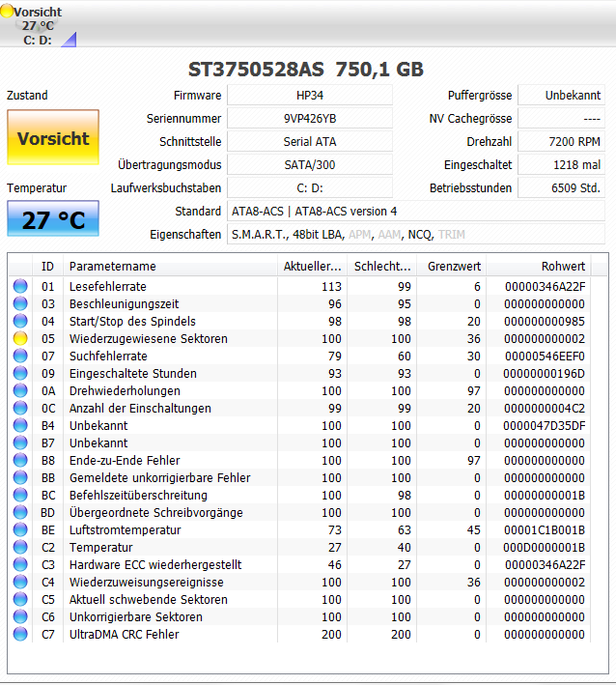Select the Lesefehlerrate parameter name
This screenshot has width=616, height=685.
[x=108, y=286]
